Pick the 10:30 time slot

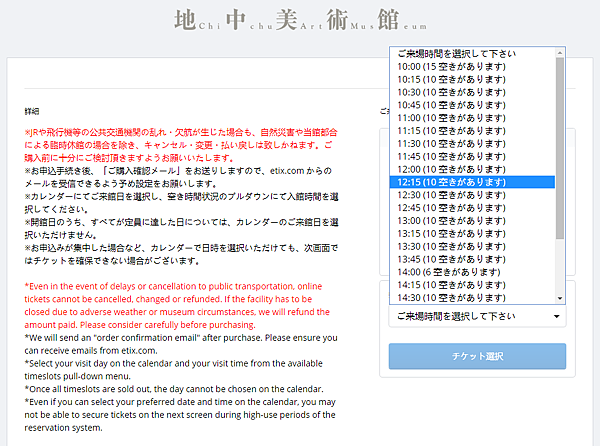[472, 92]
